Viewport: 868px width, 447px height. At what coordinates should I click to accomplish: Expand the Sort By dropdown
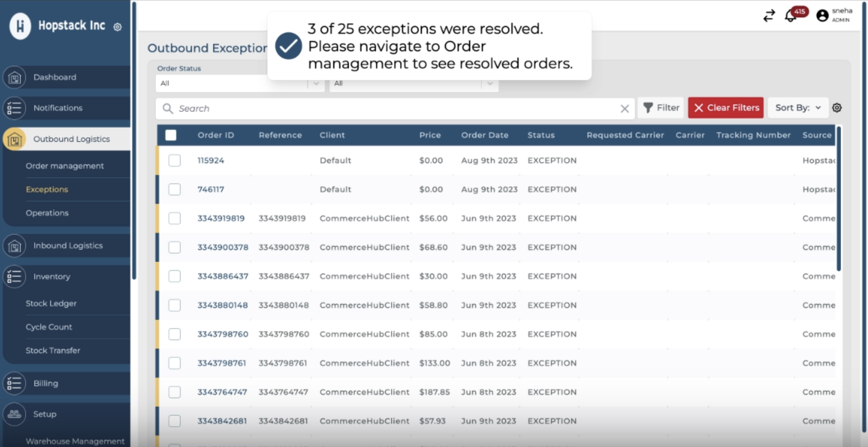tap(798, 108)
